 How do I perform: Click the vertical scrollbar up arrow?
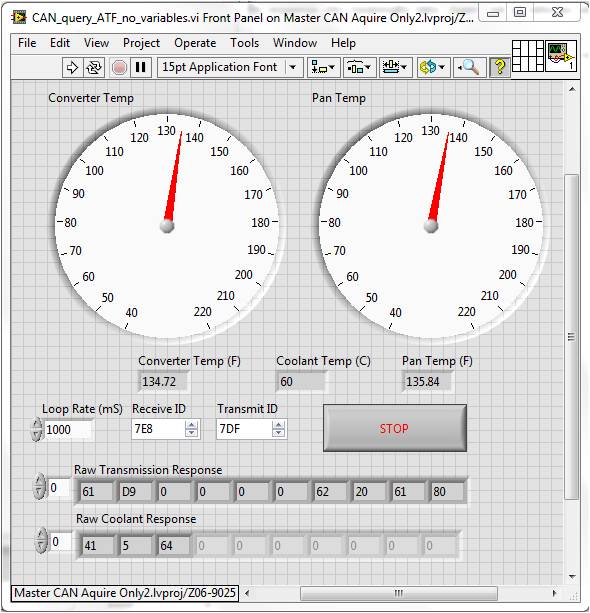pyautogui.click(x=572, y=90)
